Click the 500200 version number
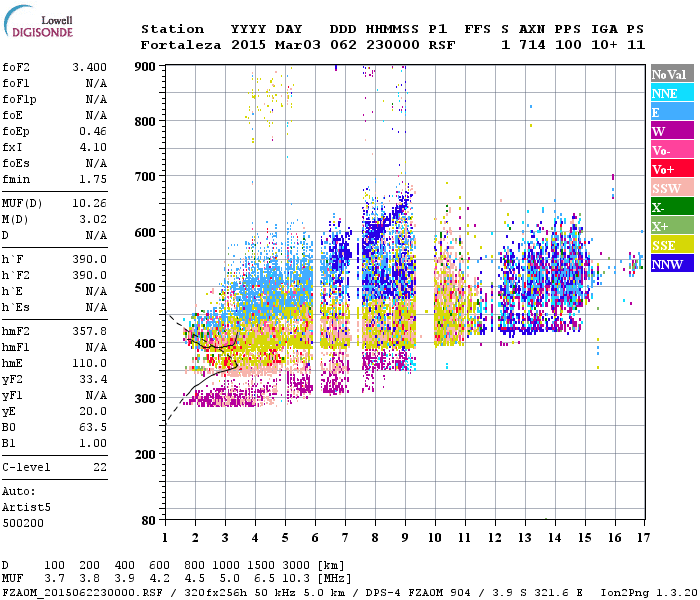 click(23, 523)
